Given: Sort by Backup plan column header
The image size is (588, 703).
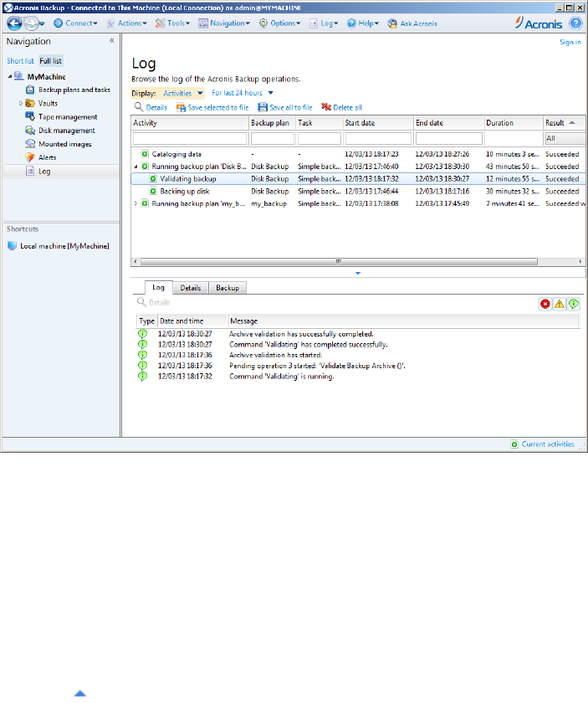Looking at the screenshot, I should [x=272, y=123].
